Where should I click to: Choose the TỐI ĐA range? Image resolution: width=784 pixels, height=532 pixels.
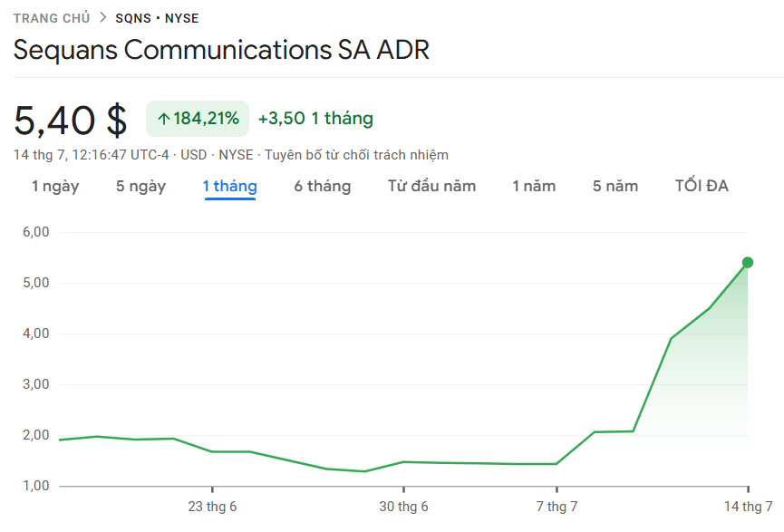702,186
